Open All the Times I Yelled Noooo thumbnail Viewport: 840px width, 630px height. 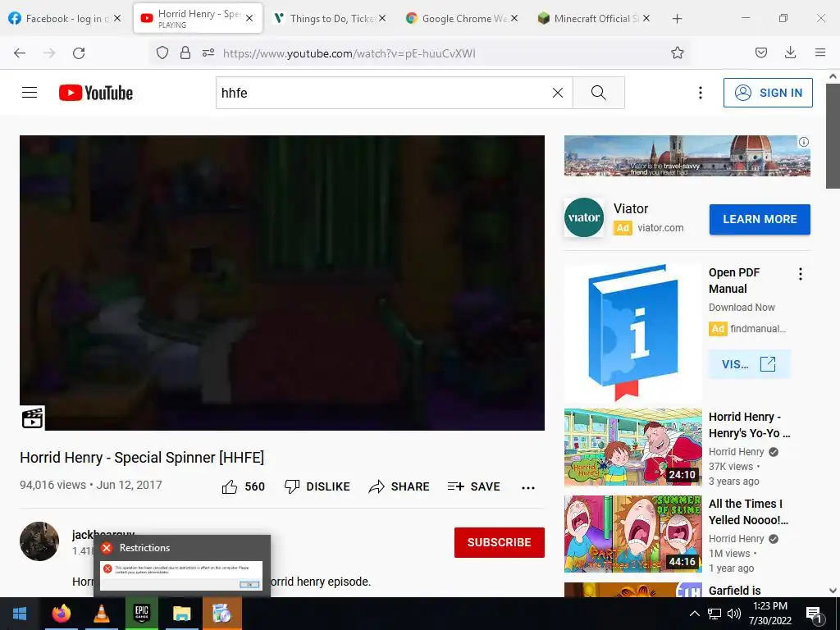pyautogui.click(x=632, y=534)
